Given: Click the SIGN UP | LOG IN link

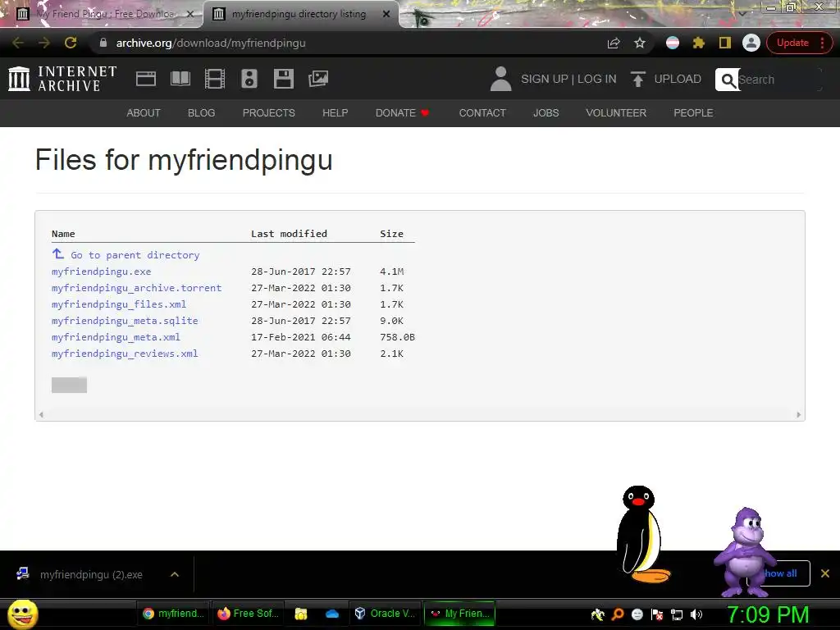Looking at the screenshot, I should click(568, 80).
